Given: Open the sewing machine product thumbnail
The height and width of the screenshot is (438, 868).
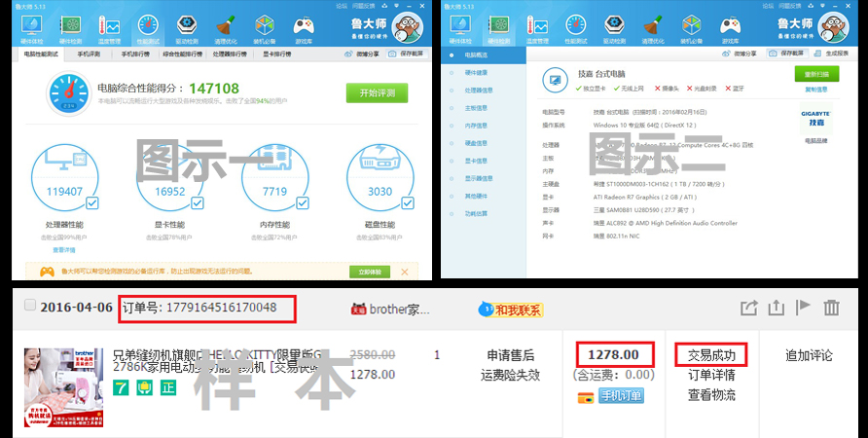Looking at the screenshot, I should click(63, 387).
